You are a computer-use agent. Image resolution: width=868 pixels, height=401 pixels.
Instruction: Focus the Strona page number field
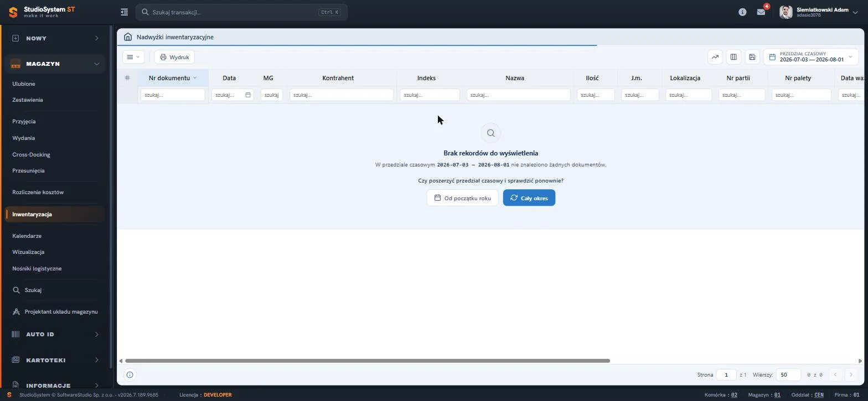pyautogui.click(x=726, y=375)
